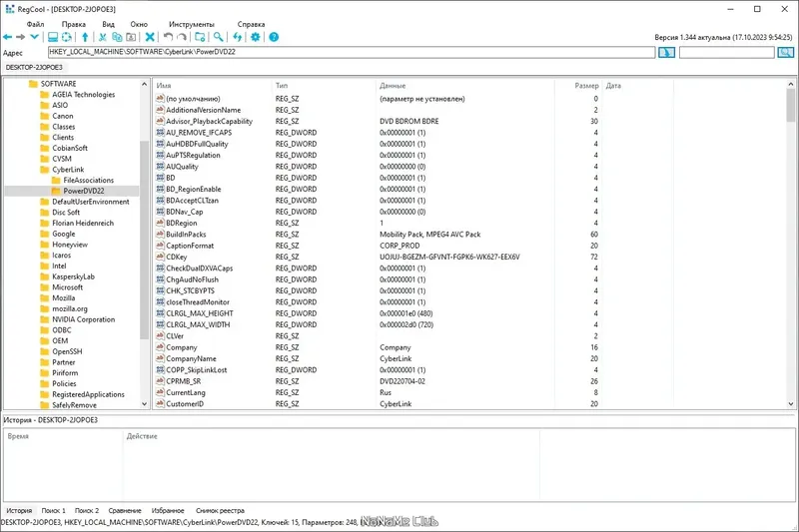Sort values by the Данные column header
This screenshot has width=799, height=532.
pos(464,86)
